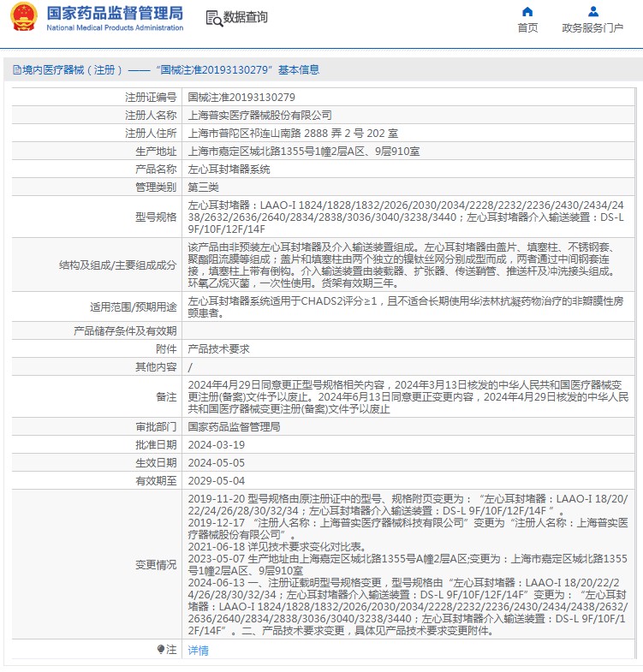643x672 pixels.
Task: Click the 附件 label
Action: point(166,349)
